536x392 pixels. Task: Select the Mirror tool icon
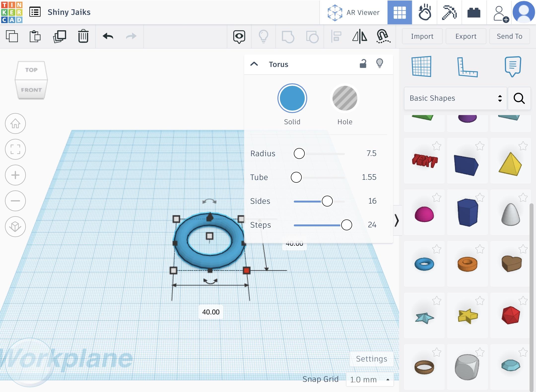360,36
